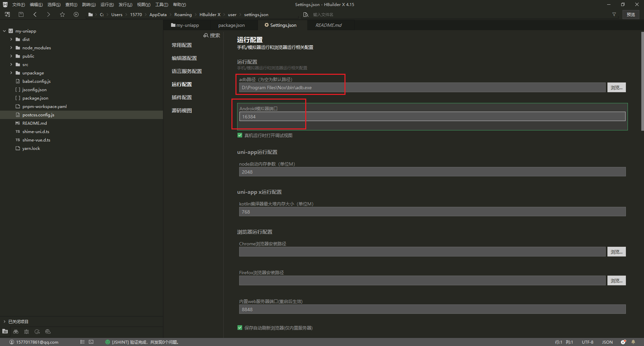
Task: Click the filter funnel icon
Action: click(x=614, y=14)
